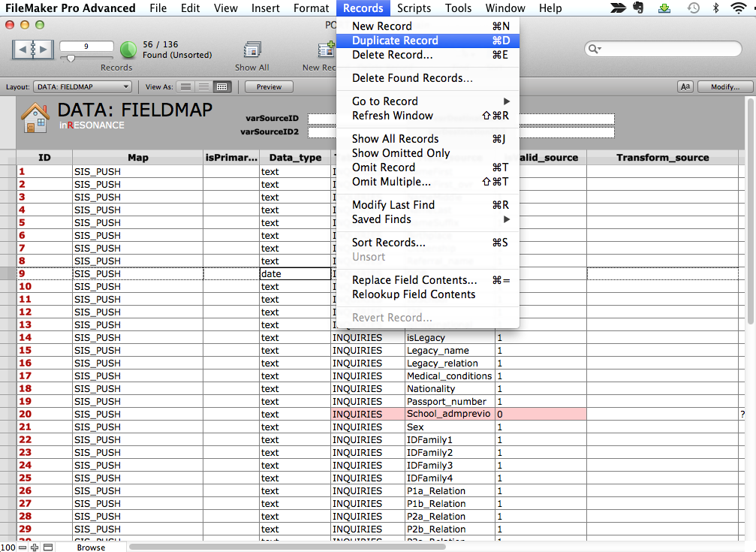Open the Scripts menu
The height and width of the screenshot is (552, 756).
[x=414, y=8]
